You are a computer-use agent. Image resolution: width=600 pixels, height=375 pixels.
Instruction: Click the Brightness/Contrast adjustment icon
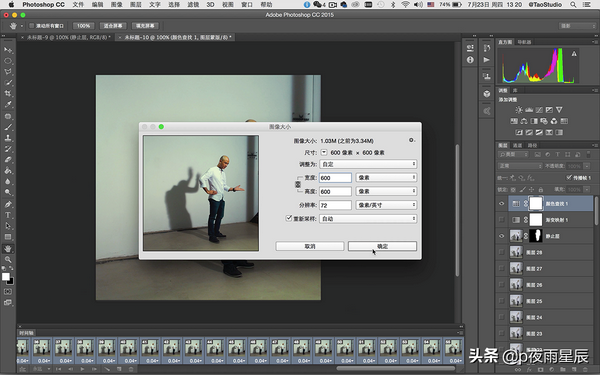point(518,110)
